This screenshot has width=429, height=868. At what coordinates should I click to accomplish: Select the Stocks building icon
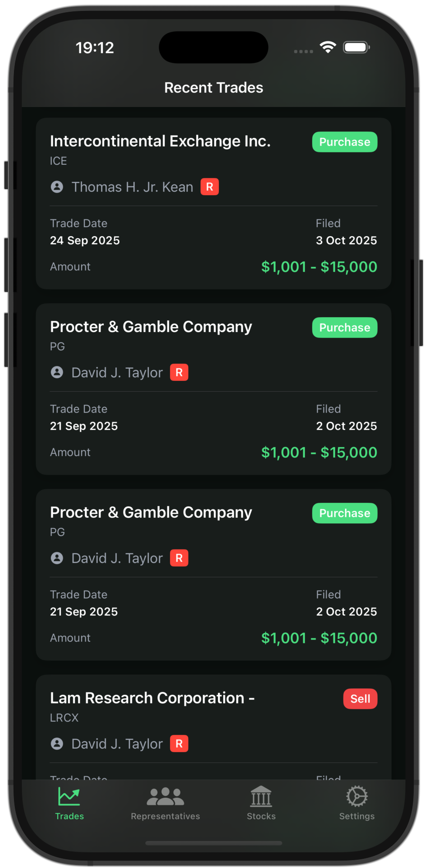point(261,797)
